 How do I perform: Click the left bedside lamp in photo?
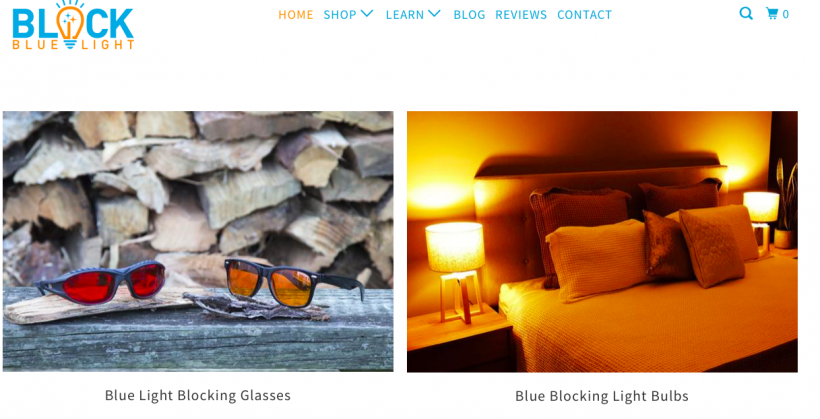pos(455,273)
